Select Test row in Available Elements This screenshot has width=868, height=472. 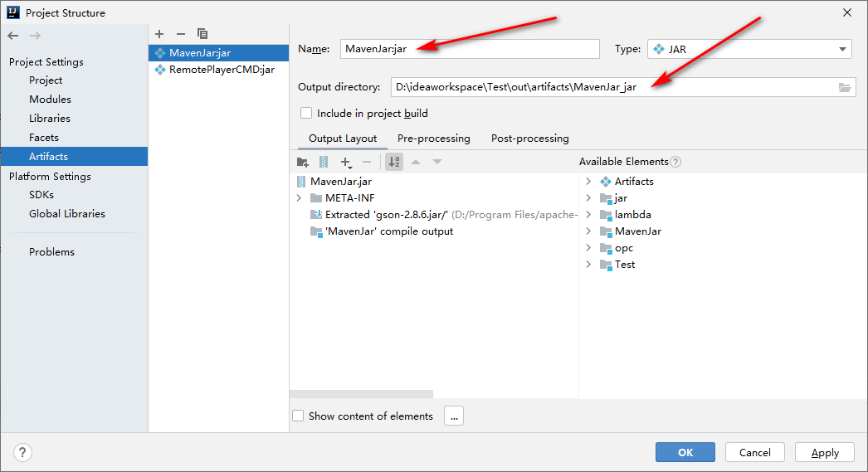(x=617, y=265)
